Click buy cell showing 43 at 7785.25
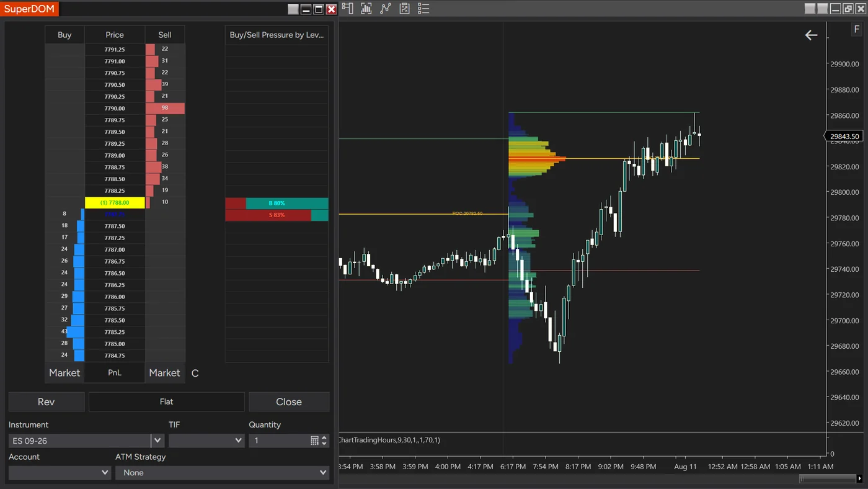Viewport: 868px width, 489px height. [x=64, y=332]
